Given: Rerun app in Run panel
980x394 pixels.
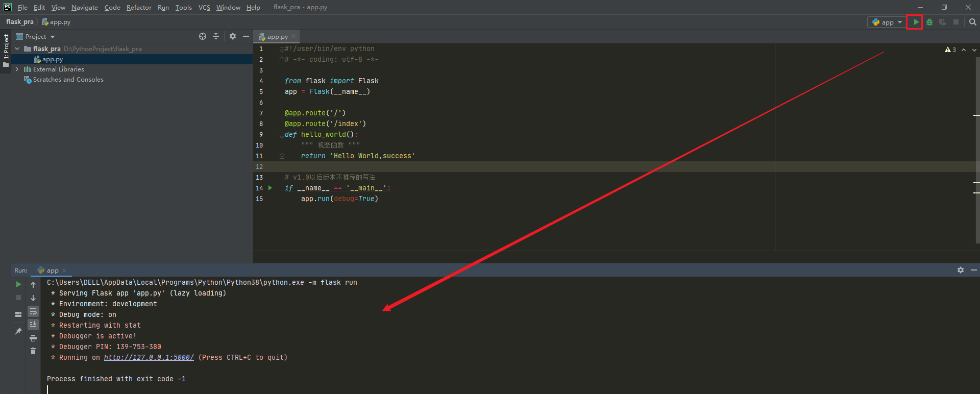Looking at the screenshot, I should point(18,284).
